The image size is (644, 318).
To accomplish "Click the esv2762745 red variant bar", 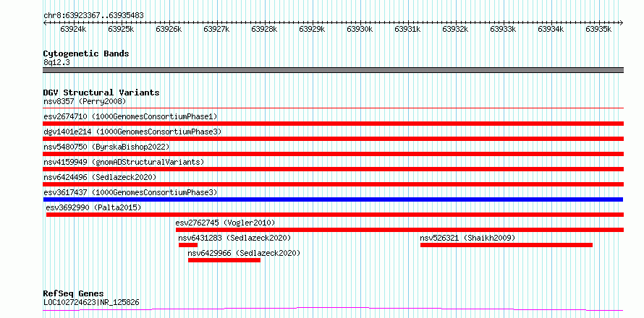I will [399, 230].
